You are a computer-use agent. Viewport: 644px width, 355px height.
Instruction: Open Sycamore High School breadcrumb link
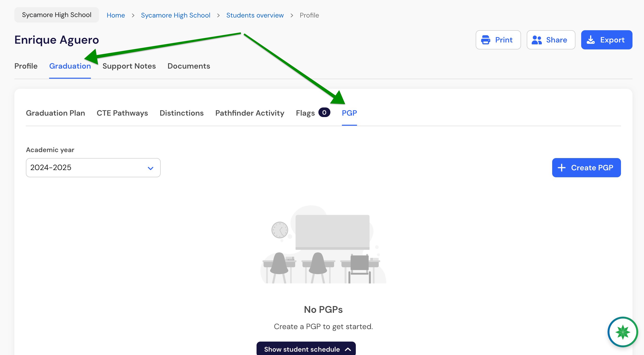(x=176, y=15)
